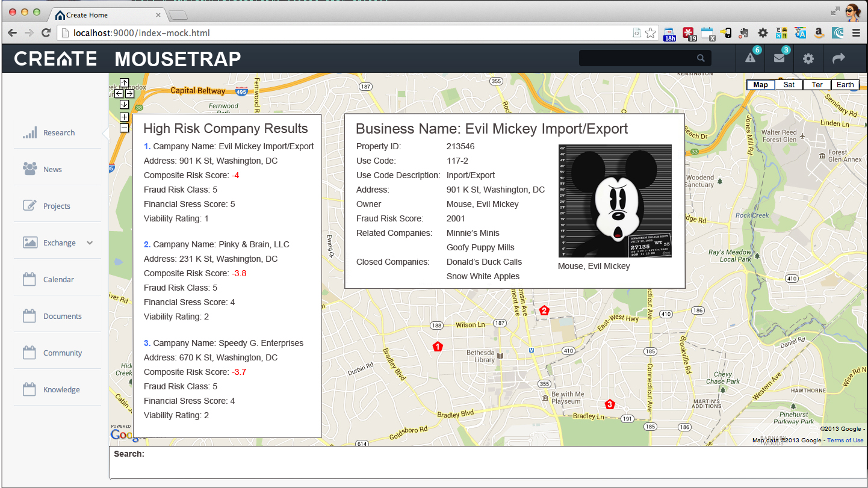This screenshot has width=868, height=488.
Task: Select red map marker number 1
Action: pos(438,347)
